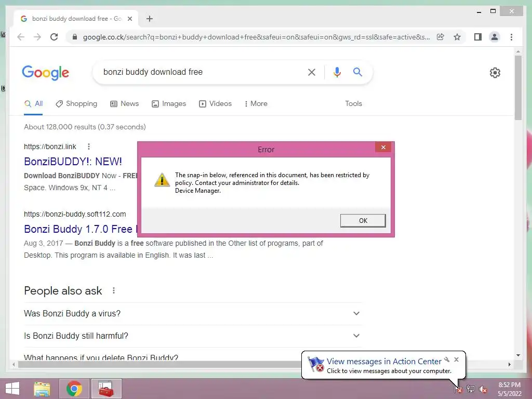This screenshot has width=532, height=399.
Task: Click Action Center flag tray icon
Action: click(x=458, y=389)
